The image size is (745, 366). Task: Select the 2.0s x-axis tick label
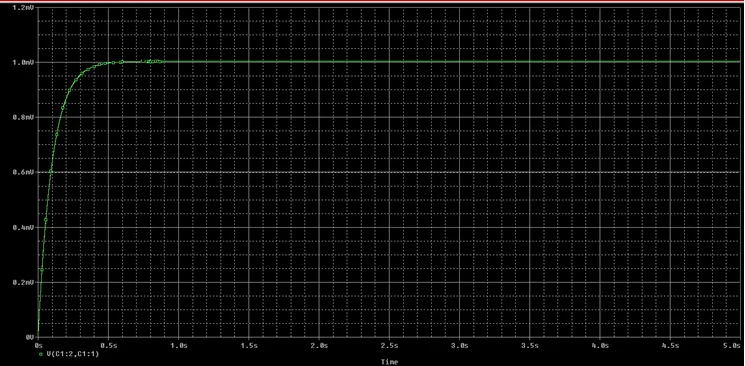pyautogui.click(x=320, y=346)
